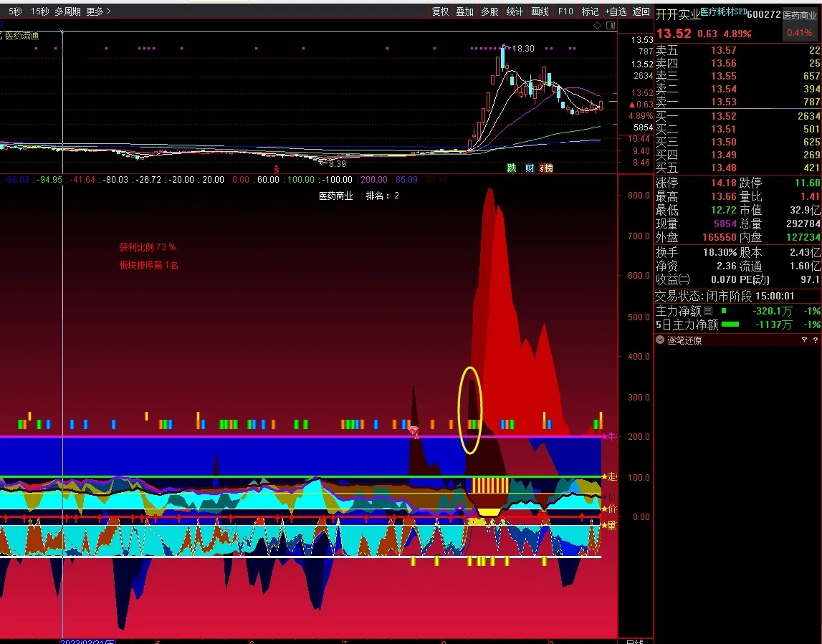Add stock to watchlist with +自选

tap(616, 11)
